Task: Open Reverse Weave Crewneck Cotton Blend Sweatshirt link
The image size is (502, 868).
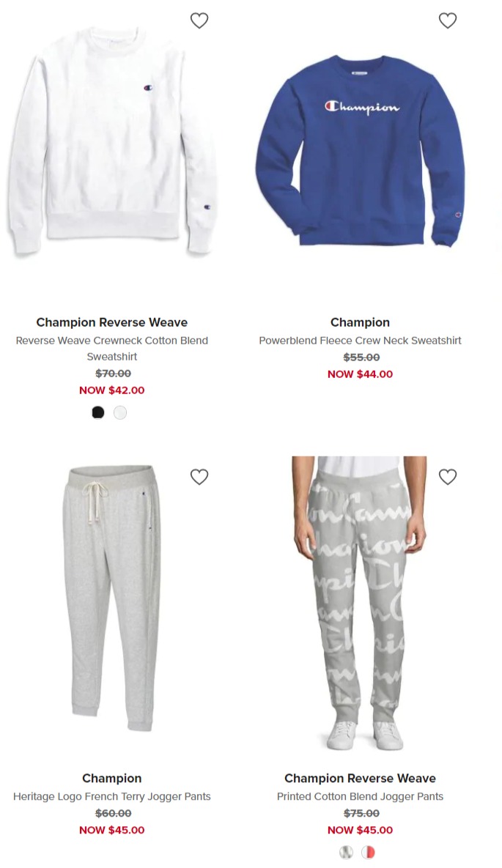Action: pos(112,348)
